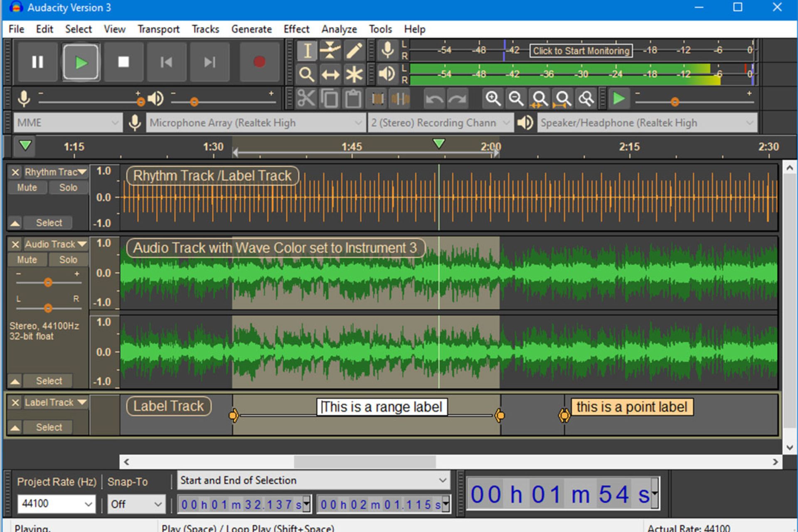Open Speaker/Headphone playback device dropdown
798x532 pixels.
point(647,123)
